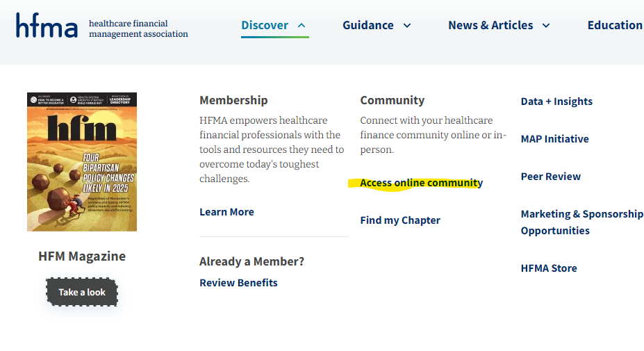Screen dimensions: 644x351
Task: Collapse the Discover menu chevron
Action: (x=302, y=26)
